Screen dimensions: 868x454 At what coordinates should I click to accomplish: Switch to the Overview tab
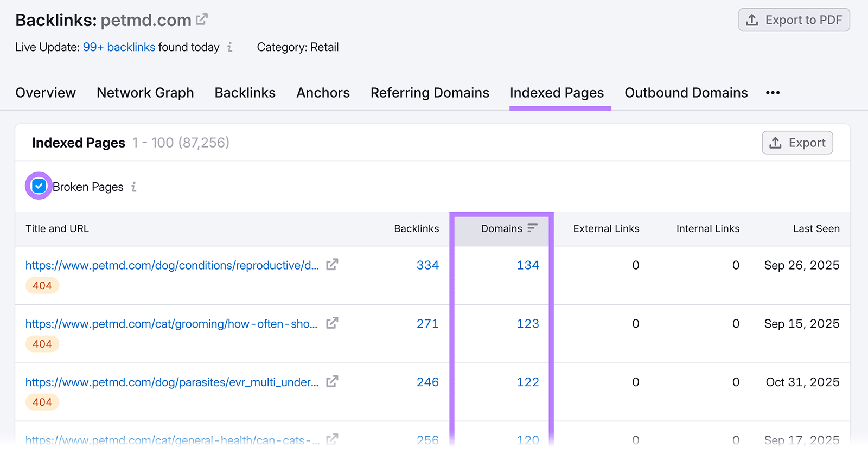pos(46,93)
